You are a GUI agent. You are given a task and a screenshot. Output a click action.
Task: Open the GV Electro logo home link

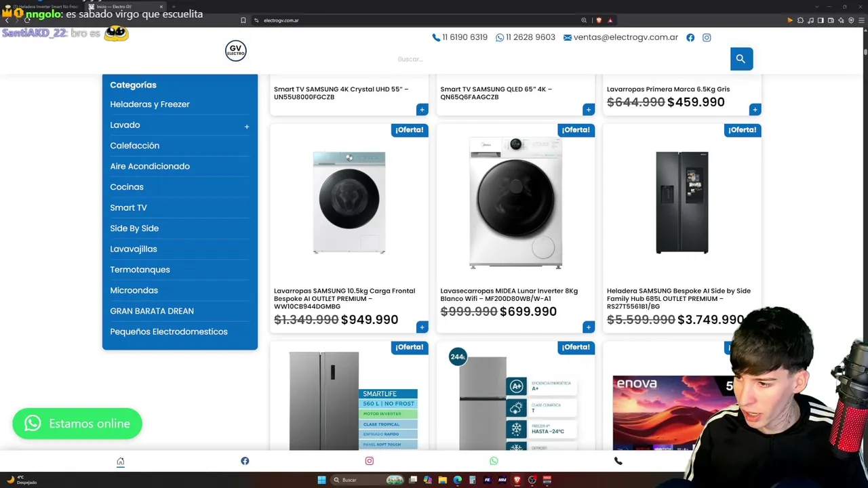click(236, 51)
